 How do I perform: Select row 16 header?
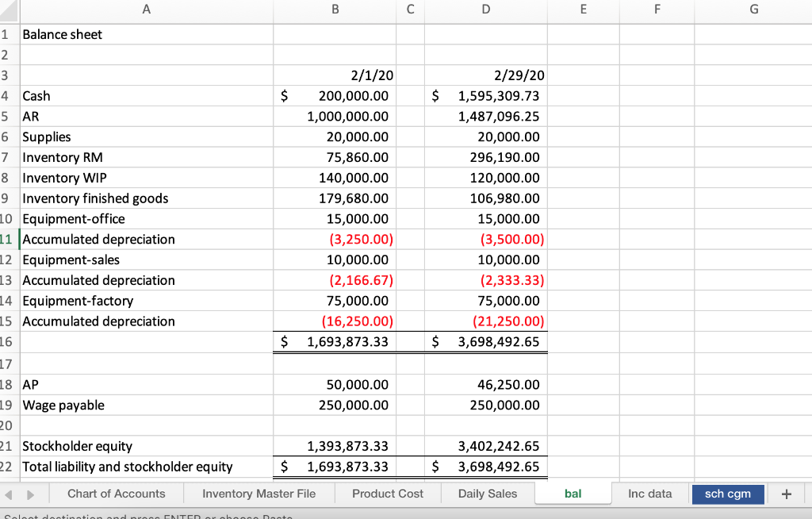[x=6, y=342]
